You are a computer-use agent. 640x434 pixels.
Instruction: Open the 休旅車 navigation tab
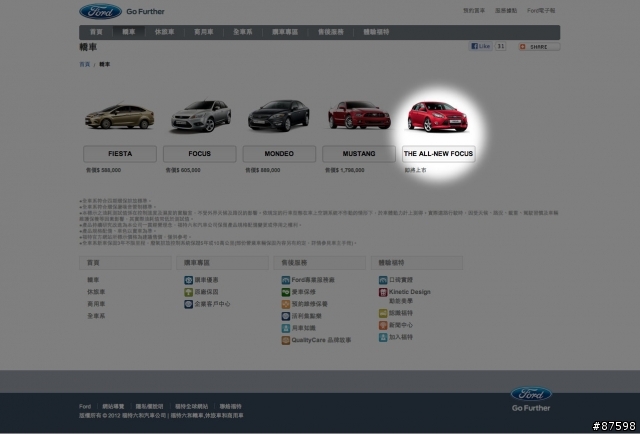(164, 32)
